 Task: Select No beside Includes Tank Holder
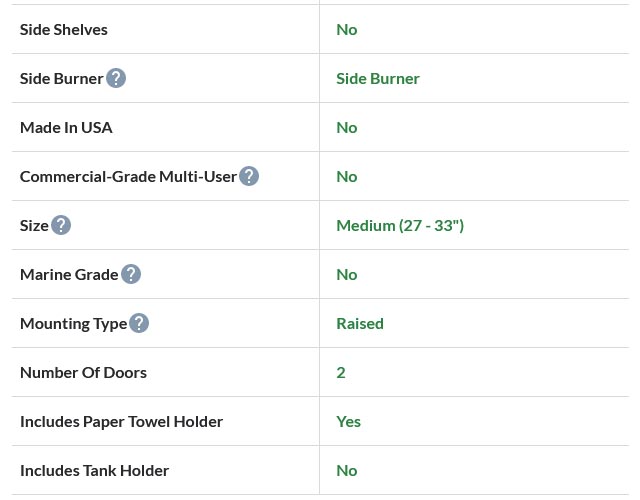tap(347, 470)
